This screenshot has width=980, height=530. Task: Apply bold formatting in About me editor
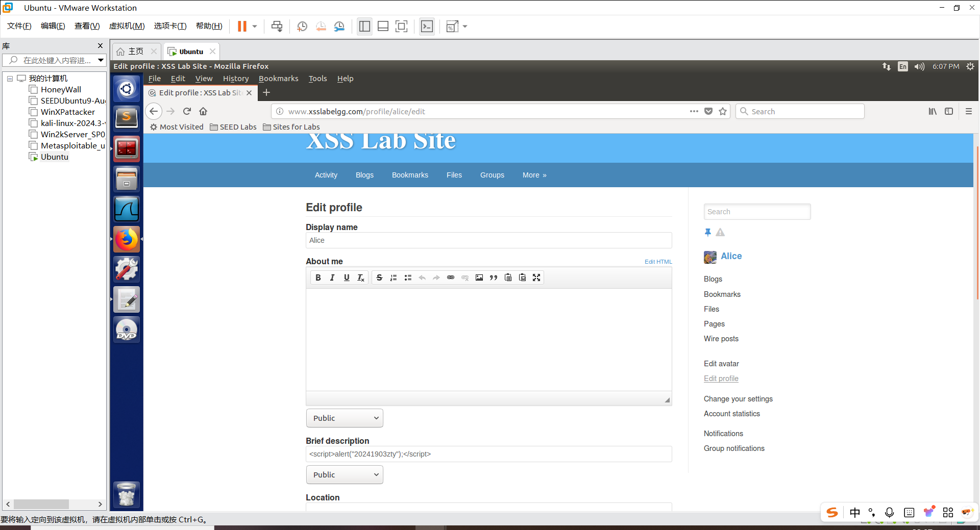pos(318,277)
